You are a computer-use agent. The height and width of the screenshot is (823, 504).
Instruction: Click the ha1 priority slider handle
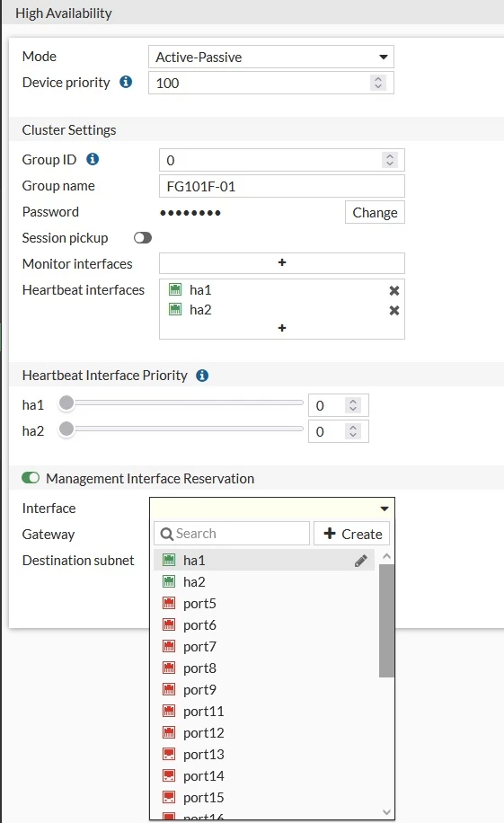pyautogui.click(x=66, y=403)
